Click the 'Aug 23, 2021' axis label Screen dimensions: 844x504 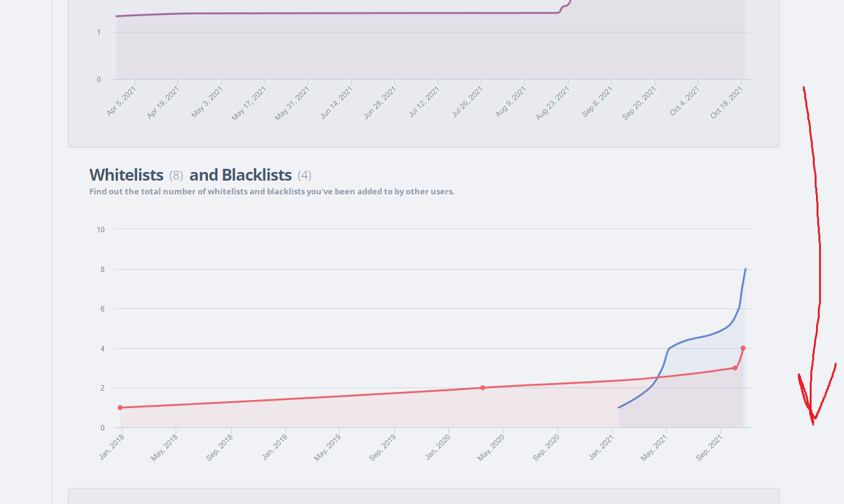[x=554, y=102]
